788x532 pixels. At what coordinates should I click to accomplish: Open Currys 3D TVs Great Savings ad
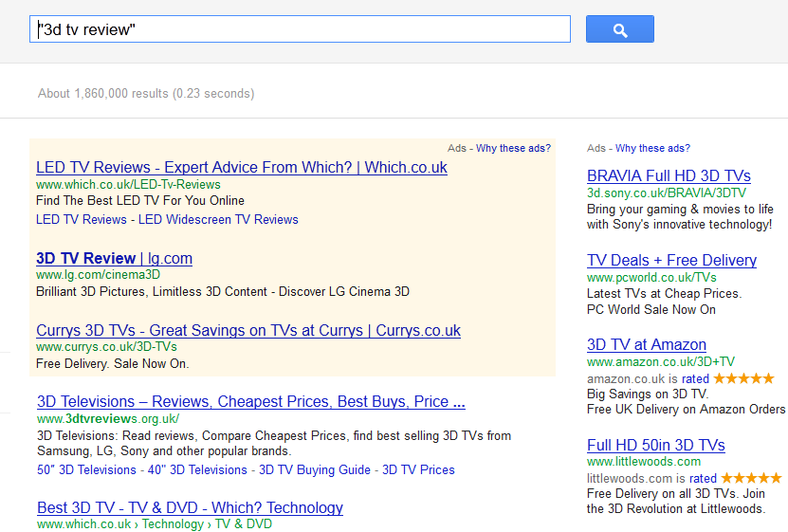(247, 331)
